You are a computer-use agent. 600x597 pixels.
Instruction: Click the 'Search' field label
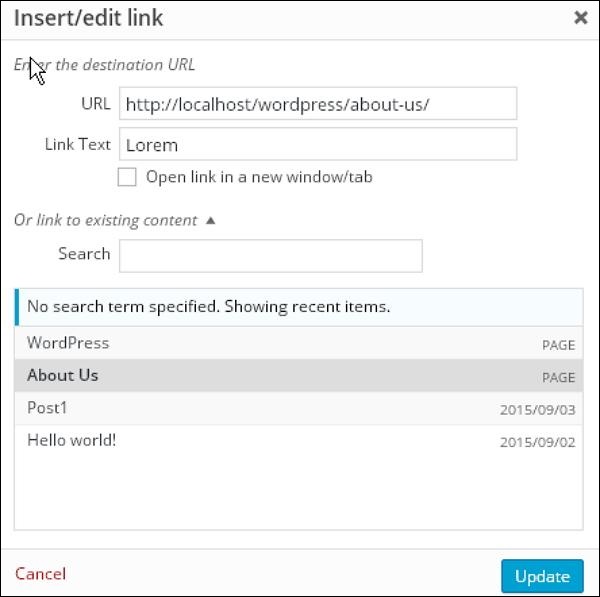(84, 254)
